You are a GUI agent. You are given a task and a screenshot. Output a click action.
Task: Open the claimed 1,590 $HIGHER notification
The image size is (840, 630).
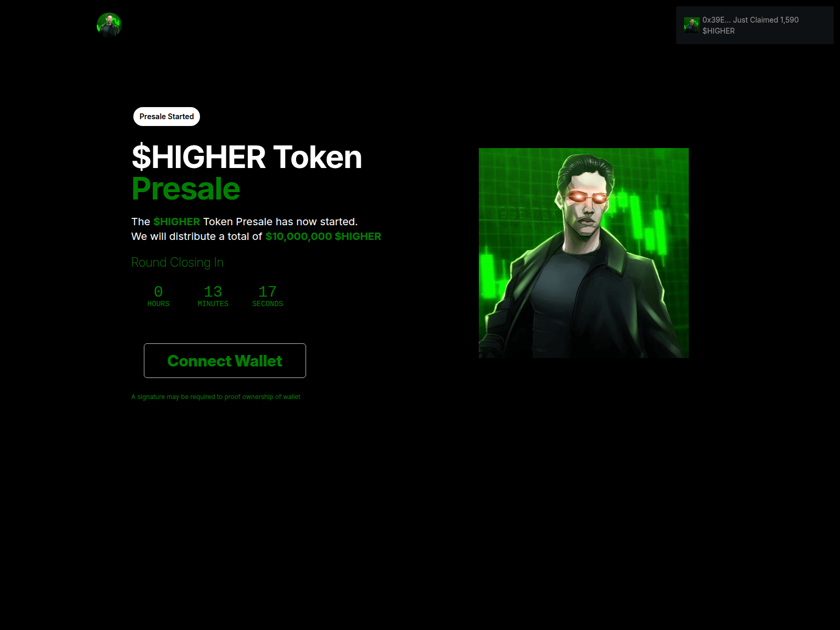755,25
